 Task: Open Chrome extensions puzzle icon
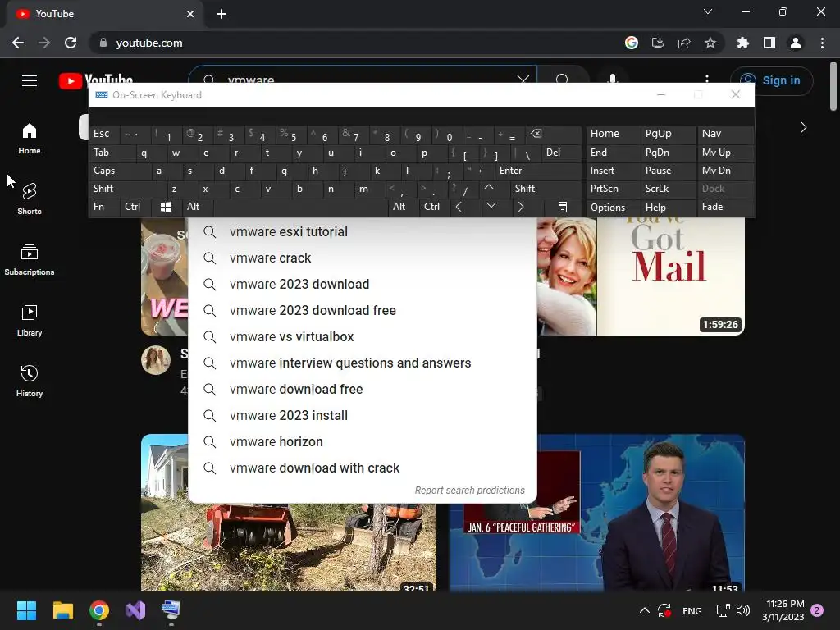pyautogui.click(x=743, y=43)
